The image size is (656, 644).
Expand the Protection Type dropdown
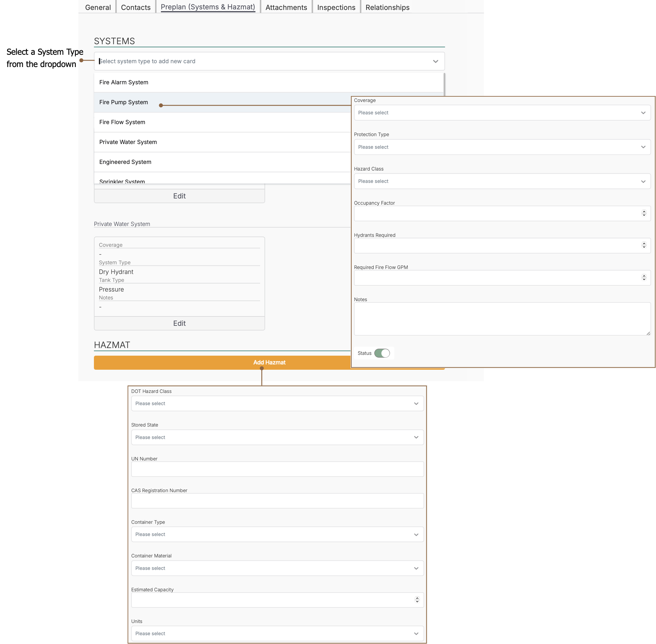click(502, 147)
